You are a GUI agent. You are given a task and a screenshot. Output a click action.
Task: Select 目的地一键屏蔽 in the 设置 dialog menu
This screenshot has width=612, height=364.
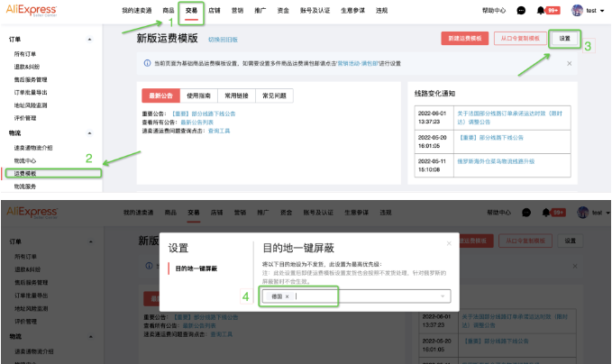(196, 268)
